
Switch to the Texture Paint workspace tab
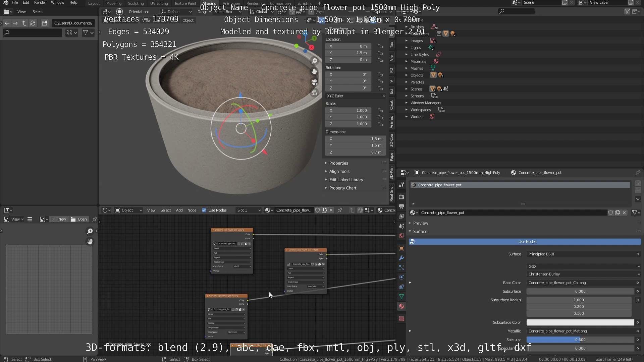pyautogui.click(x=185, y=3)
